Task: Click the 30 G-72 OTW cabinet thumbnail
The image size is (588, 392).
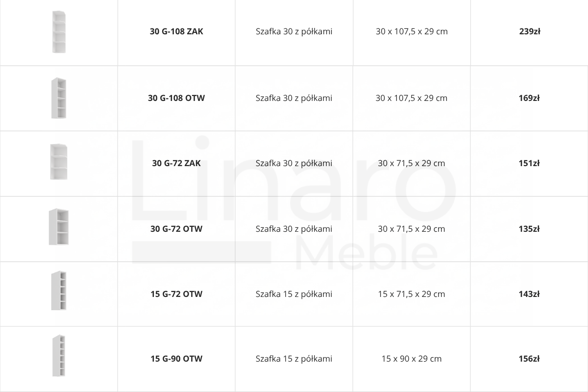Action: pyautogui.click(x=59, y=227)
